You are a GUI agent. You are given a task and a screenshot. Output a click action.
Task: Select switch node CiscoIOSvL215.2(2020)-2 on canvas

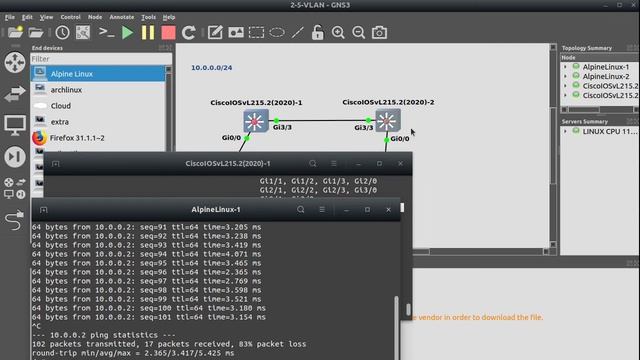tap(388, 120)
